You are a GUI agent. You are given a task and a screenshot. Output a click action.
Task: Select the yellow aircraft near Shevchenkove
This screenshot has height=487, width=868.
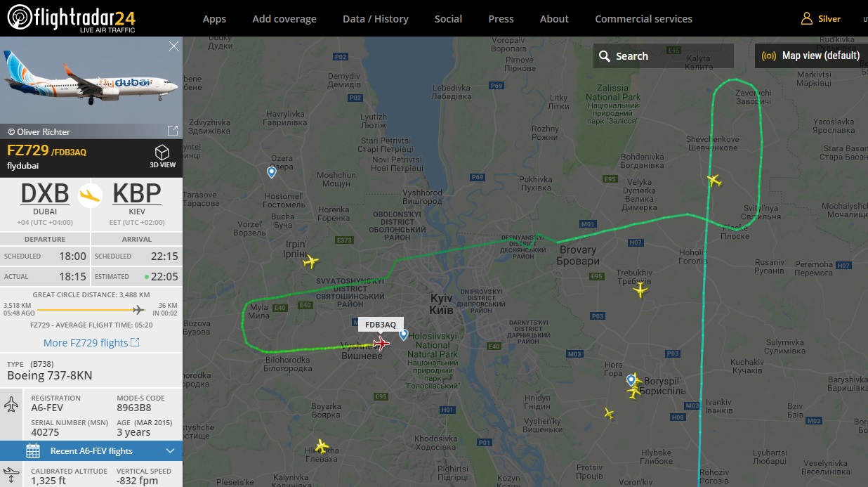(x=714, y=181)
